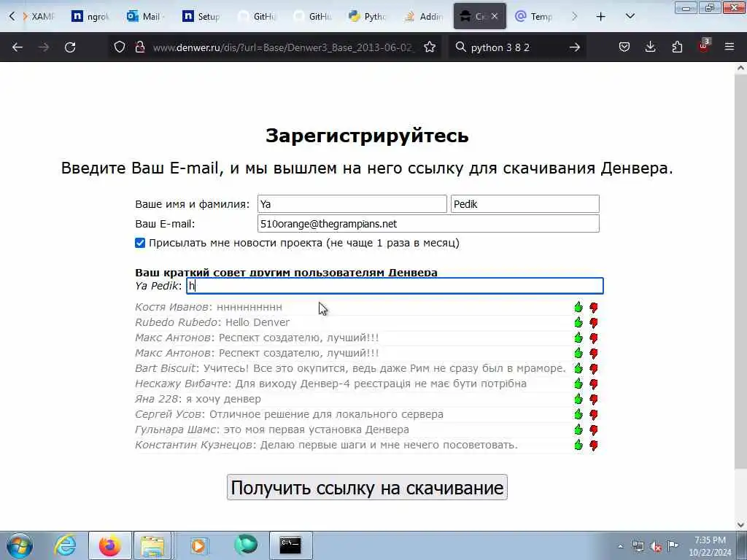The height and width of the screenshot is (560, 747).
Task: Click the surname field containing Pedik
Action: [x=525, y=204]
